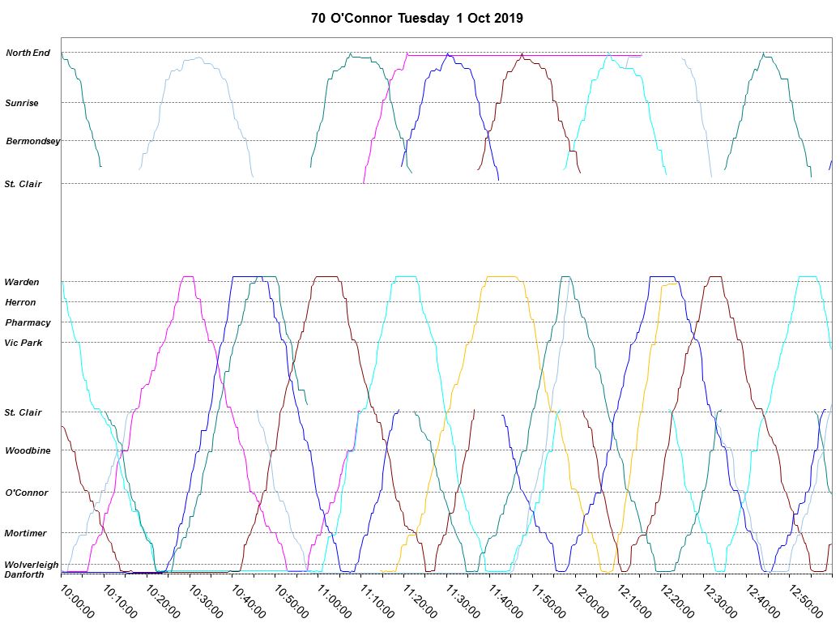Click the 10:00:00 time axis label
The height and width of the screenshot is (623, 840).
(x=78, y=601)
